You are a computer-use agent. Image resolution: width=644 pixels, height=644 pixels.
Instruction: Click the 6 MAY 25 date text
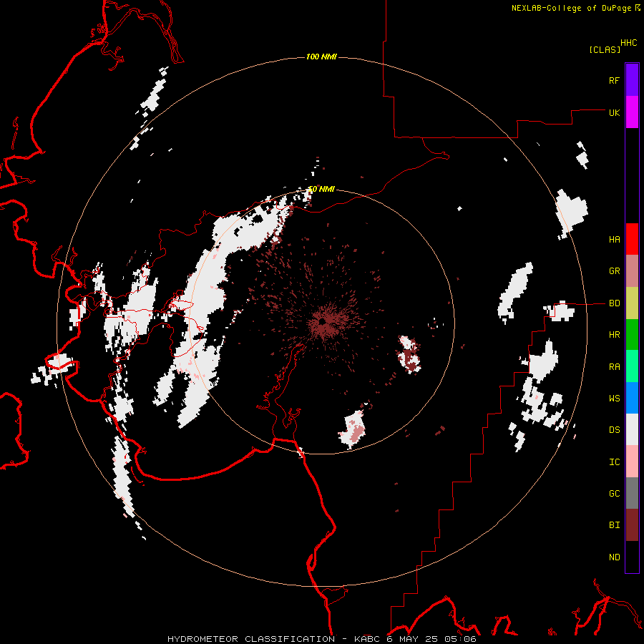pos(413,639)
